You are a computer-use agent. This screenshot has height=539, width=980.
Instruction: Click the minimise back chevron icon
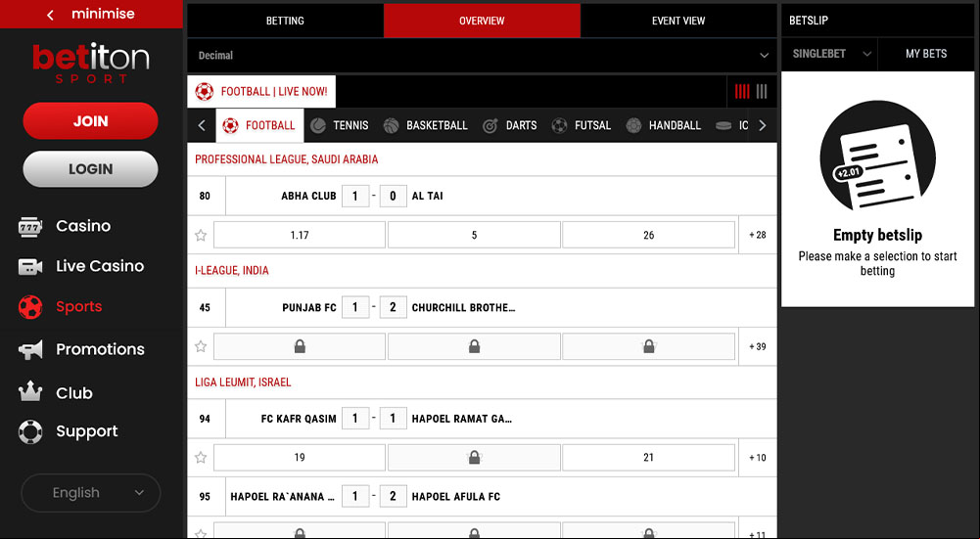tap(50, 15)
